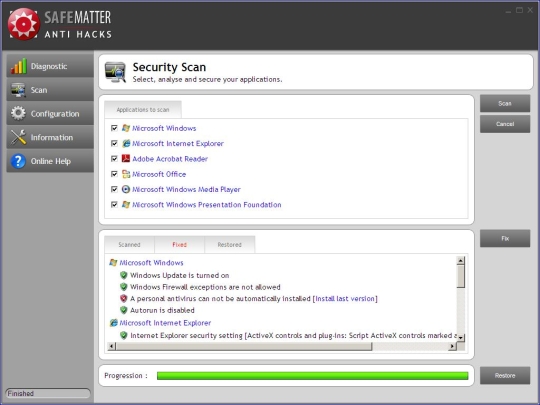Click the Information tools icon
The image size is (540, 405).
coord(18,137)
